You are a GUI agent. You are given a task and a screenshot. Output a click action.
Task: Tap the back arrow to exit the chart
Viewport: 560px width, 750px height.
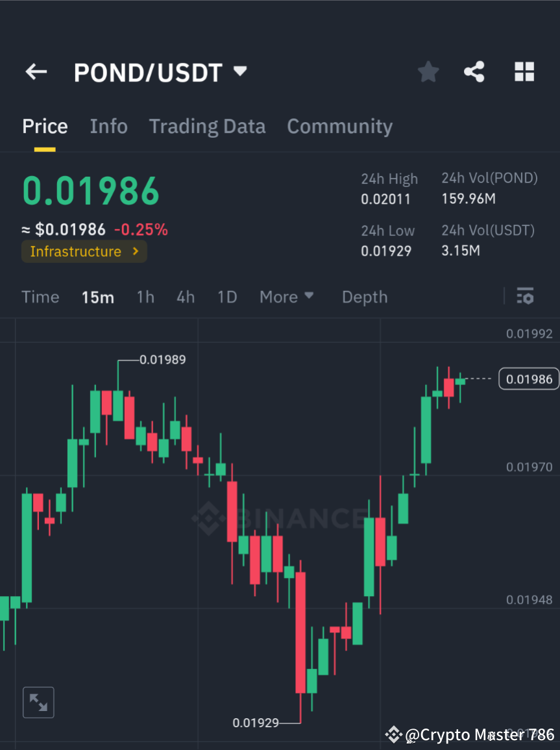(36, 71)
